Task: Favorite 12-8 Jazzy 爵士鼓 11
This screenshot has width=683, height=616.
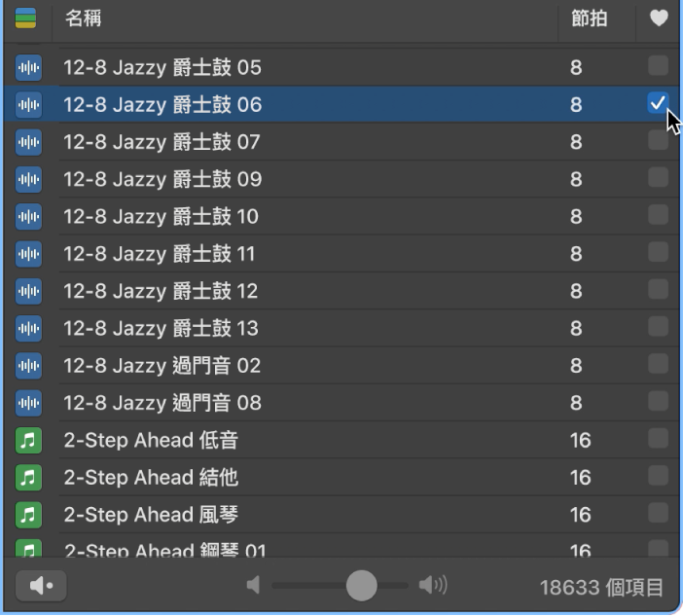Action: click(x=658, y=252)
